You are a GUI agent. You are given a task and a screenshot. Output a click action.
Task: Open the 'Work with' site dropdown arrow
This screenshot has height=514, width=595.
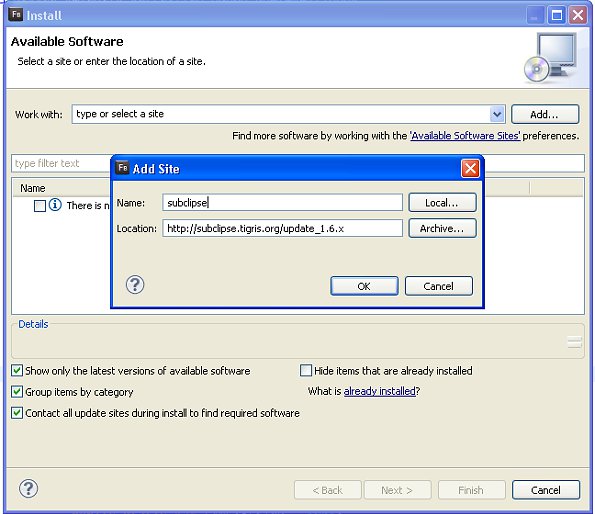[x=497, y=114]
